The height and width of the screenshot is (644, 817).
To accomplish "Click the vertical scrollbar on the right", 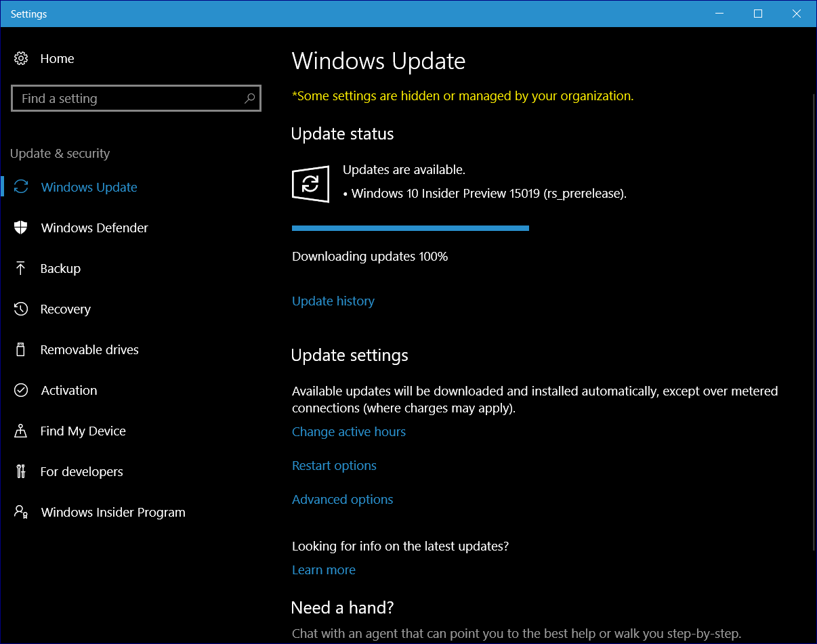I will (814, 318).
